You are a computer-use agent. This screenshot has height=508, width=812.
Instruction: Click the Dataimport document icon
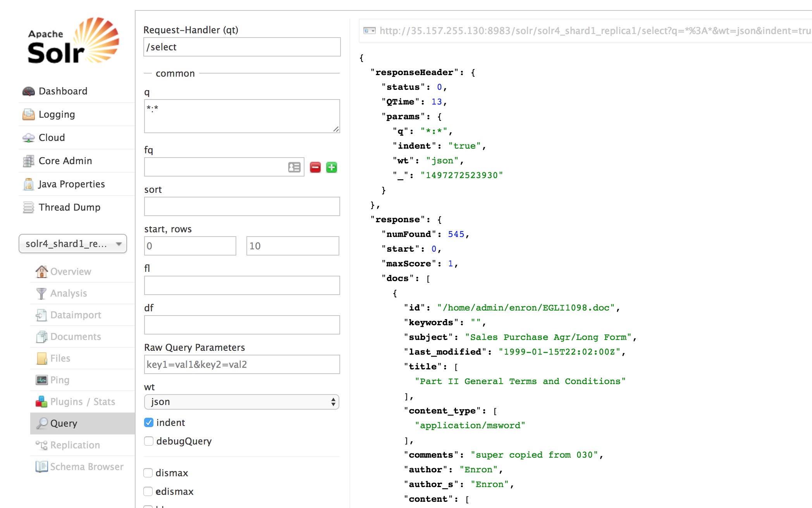pyautogui.click(x=41, y=315)
